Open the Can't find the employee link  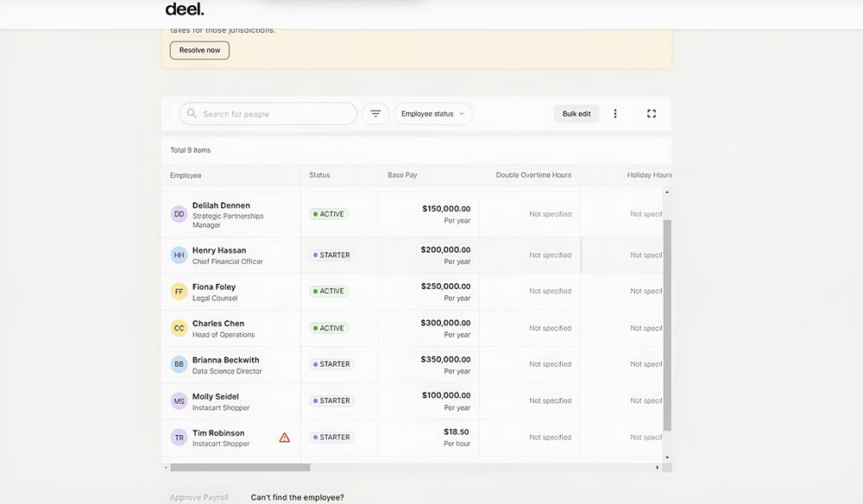click(x=297, y=497)
